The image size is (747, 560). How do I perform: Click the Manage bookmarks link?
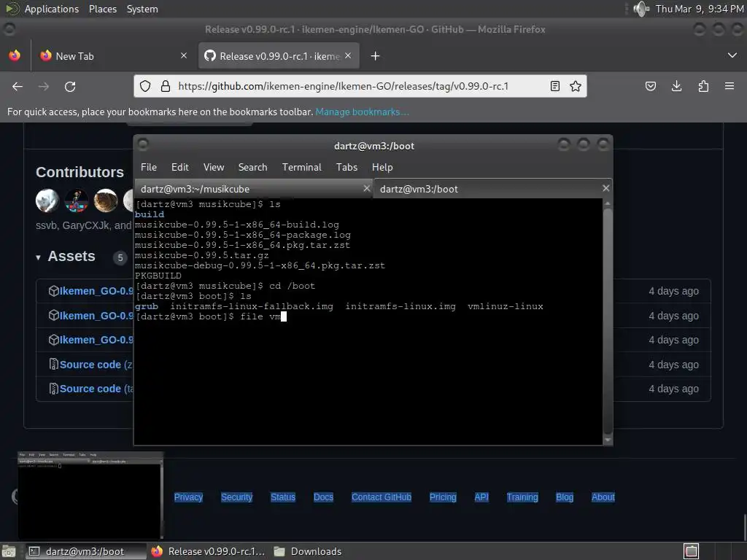(362, 112)
